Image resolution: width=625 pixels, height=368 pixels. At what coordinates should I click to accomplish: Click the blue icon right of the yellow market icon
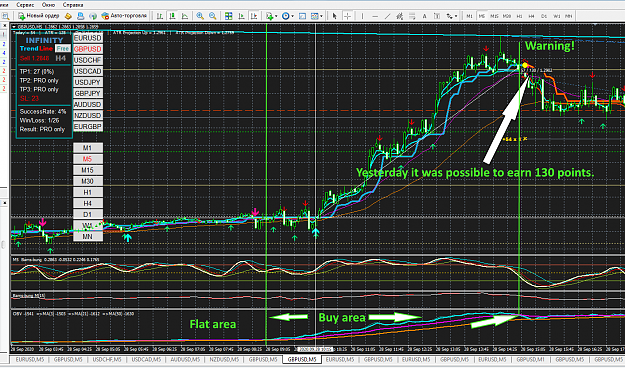point(81,16)
